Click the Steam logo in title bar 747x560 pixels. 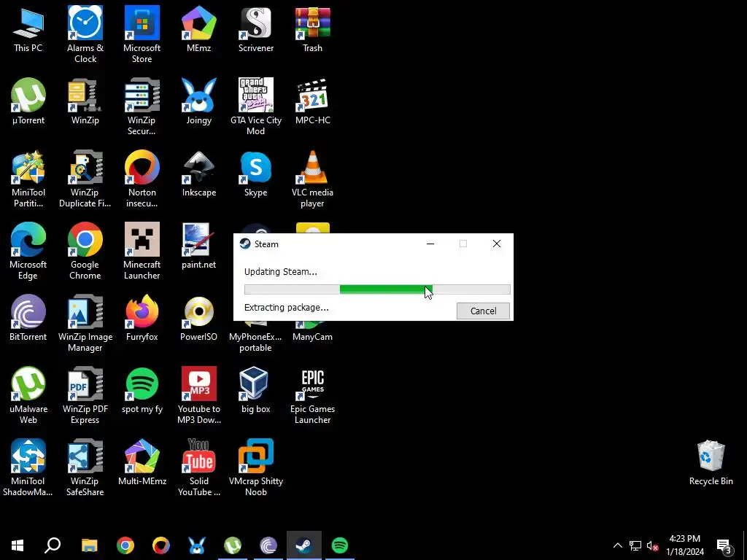click(245, 244)
